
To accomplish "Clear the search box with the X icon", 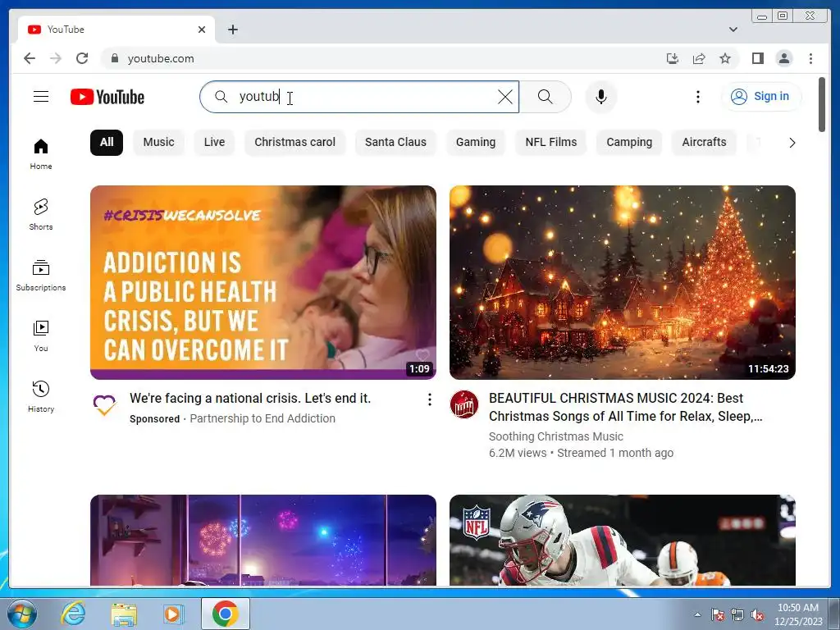I will pyautogui.click(x=504, y=97).
